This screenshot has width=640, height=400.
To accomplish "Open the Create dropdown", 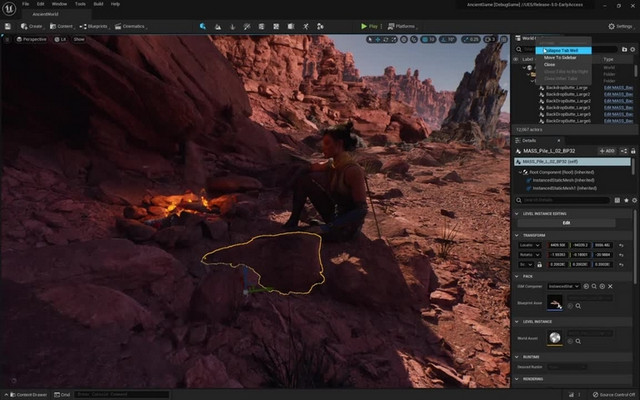I will 32,26.
